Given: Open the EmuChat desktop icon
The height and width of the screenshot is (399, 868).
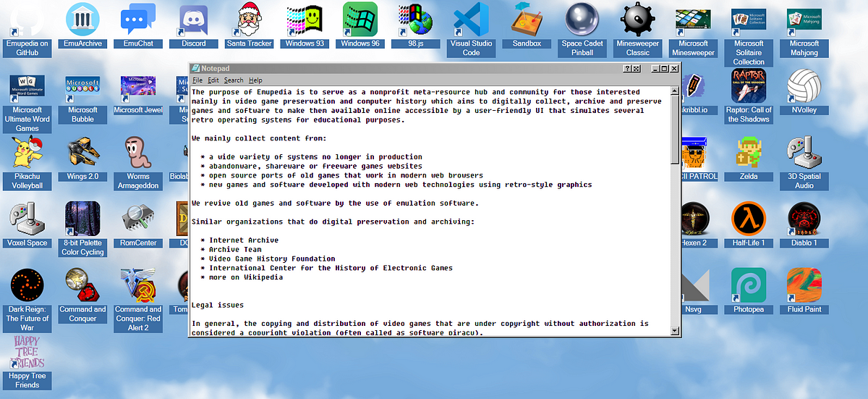Looking at the screenshot, I should click(138, 25).
